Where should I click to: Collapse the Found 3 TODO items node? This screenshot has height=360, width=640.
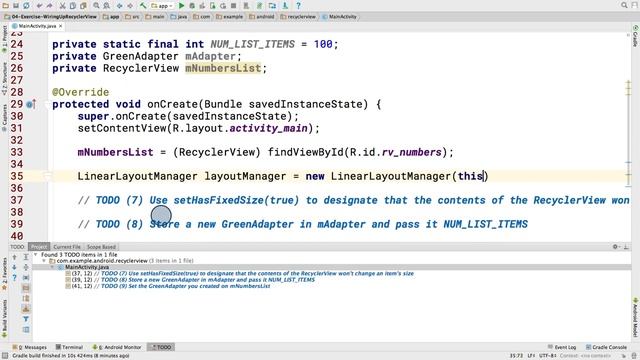point(36,255)
